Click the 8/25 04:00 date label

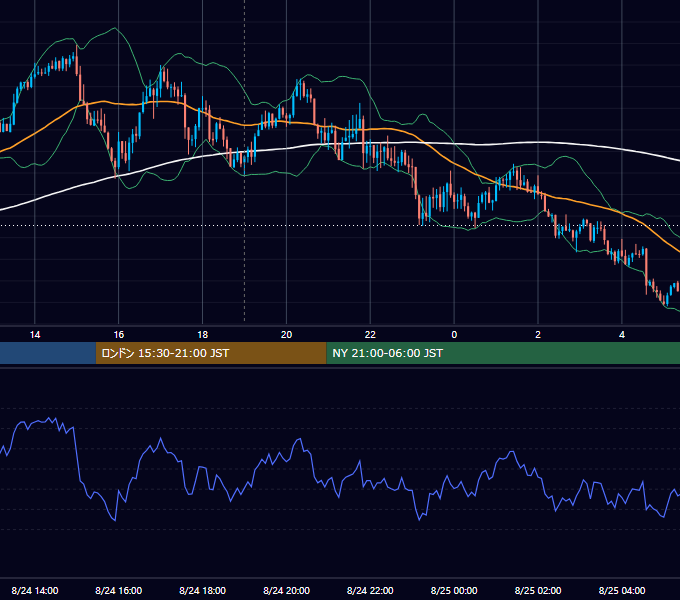622,590
